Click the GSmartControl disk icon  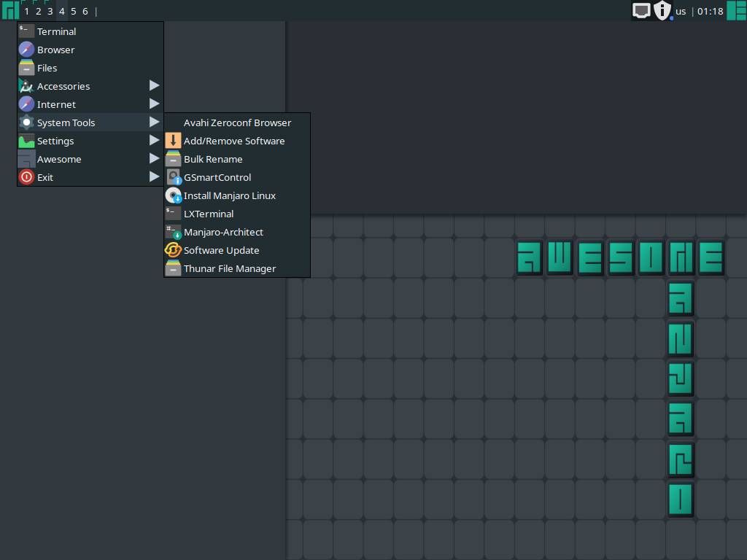tap(173, 177)
